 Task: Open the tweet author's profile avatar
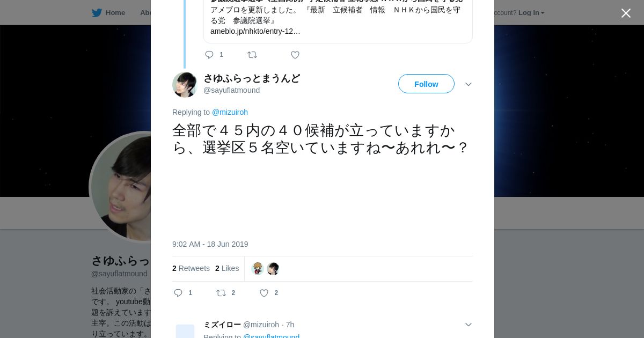tap(185, 85)
